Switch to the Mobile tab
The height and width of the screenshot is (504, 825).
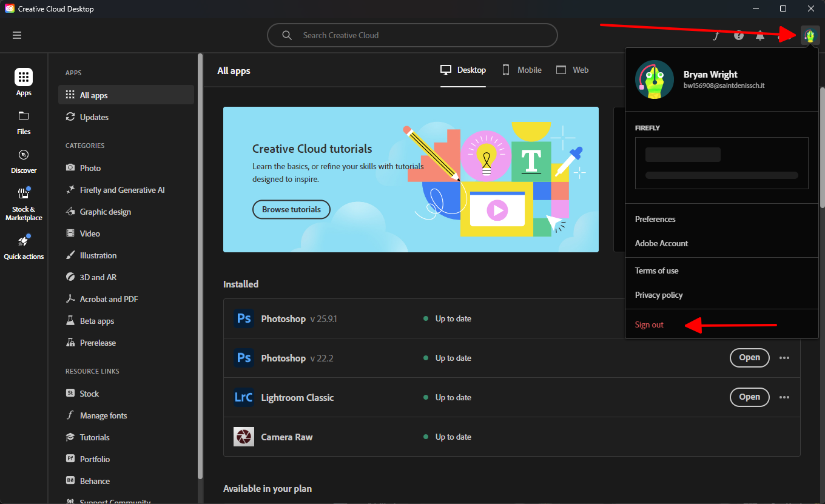(x=522, y=70)
